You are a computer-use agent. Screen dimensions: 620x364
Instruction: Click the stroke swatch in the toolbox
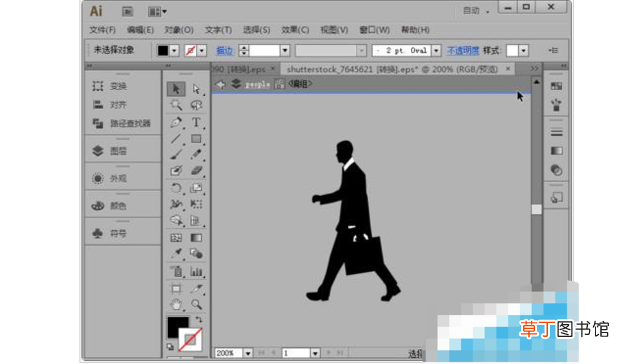coord(190,339)
